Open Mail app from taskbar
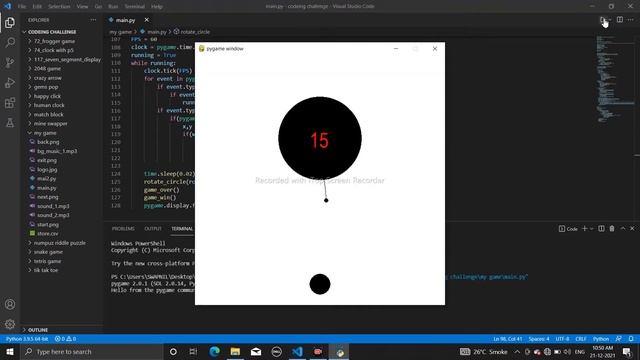 click(256, 351)
